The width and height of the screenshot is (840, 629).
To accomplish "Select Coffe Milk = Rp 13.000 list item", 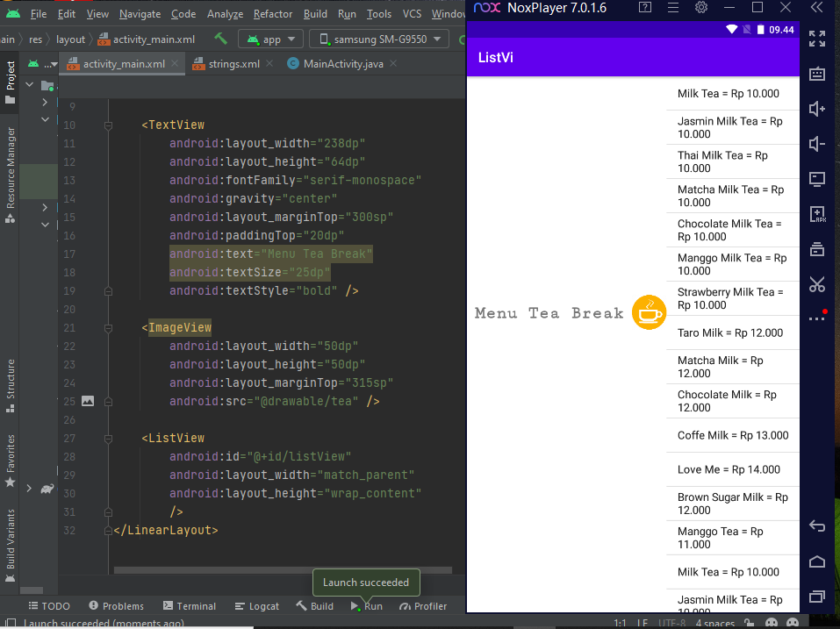I will click(733, 435).
